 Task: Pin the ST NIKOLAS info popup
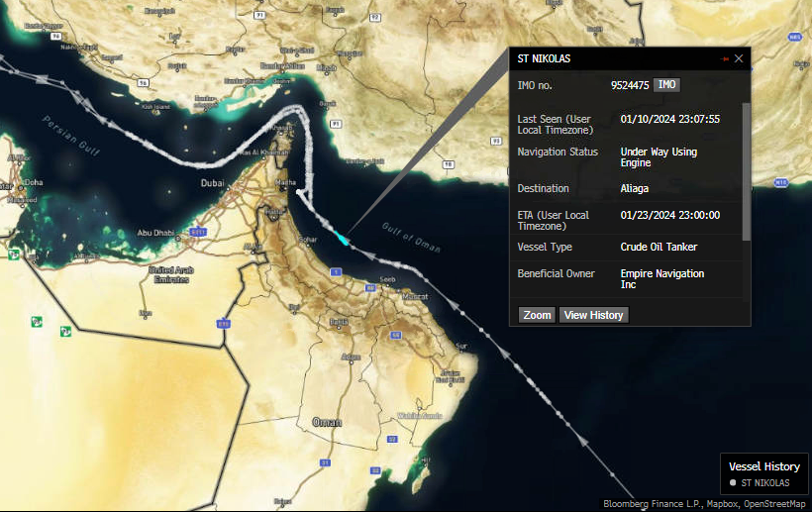pyautogui.click(x=725, y=59)
